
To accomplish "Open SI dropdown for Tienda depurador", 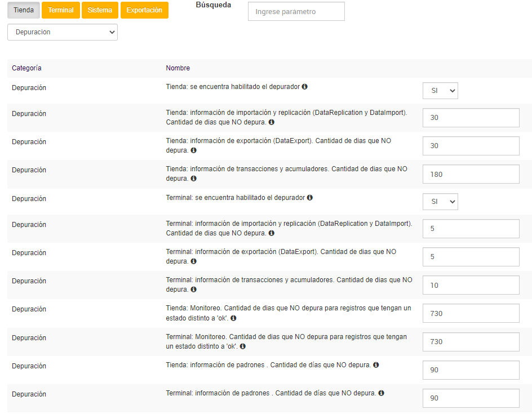I will pyautogui.click(x=440, y=90).
